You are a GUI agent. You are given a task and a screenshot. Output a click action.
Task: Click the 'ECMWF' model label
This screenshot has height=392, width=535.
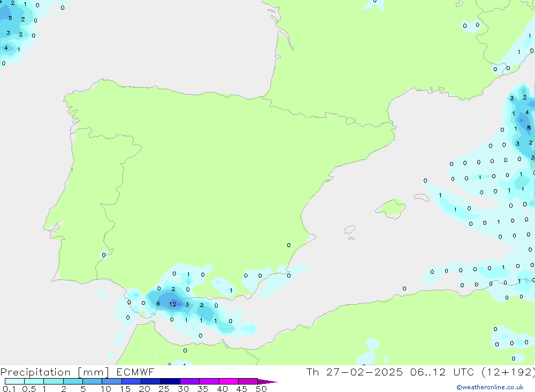click(x=135, y=372)
